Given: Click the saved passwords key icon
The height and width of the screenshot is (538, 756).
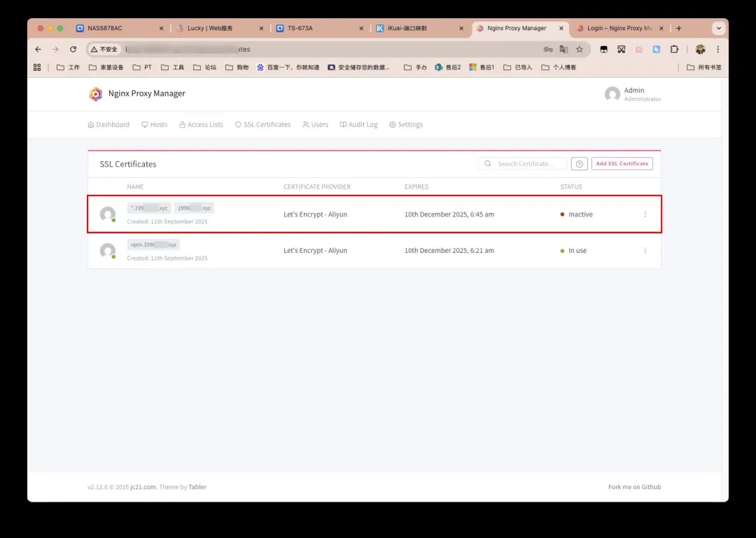Looking at the screenshot, I should [548, 50].
